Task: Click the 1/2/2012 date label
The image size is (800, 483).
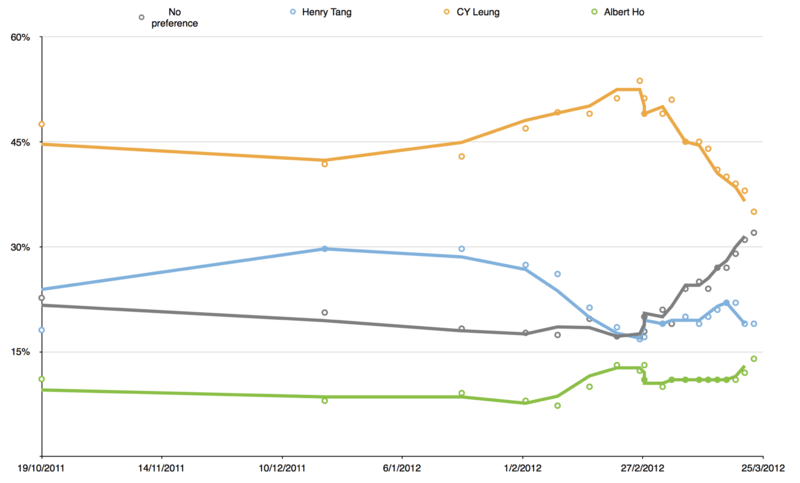Action: tap(521, 467)
